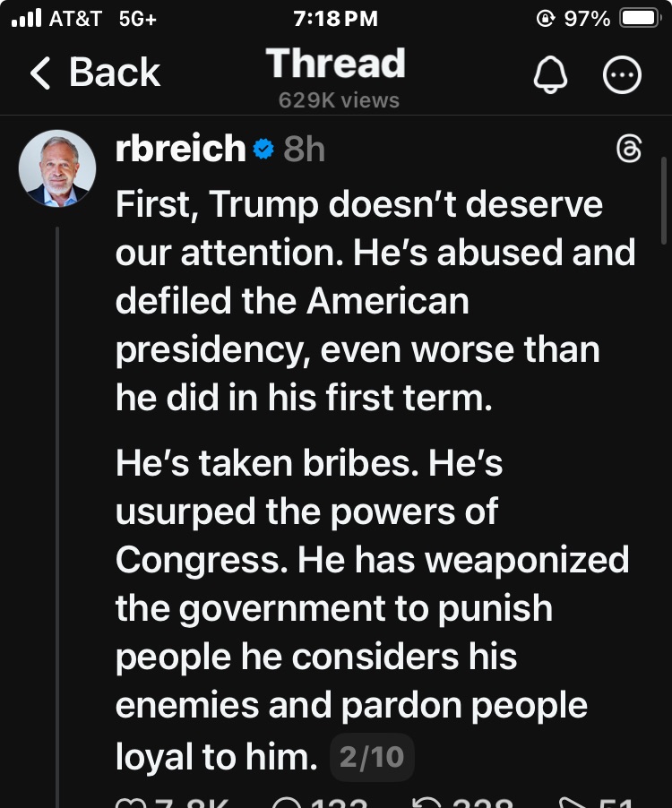Tap the reply speech bubble icon
This screenshot has width=672, height=808.
coord(288,803)
